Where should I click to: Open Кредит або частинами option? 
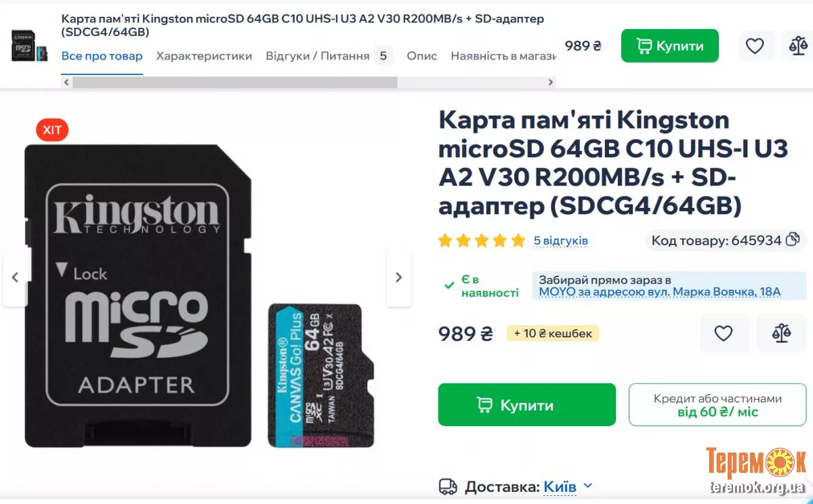717,405
